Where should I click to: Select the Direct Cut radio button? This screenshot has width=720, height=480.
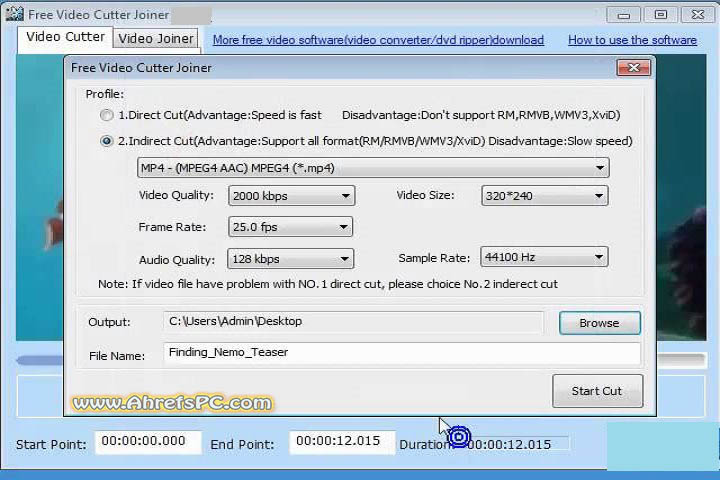click(x=107, y=115)
